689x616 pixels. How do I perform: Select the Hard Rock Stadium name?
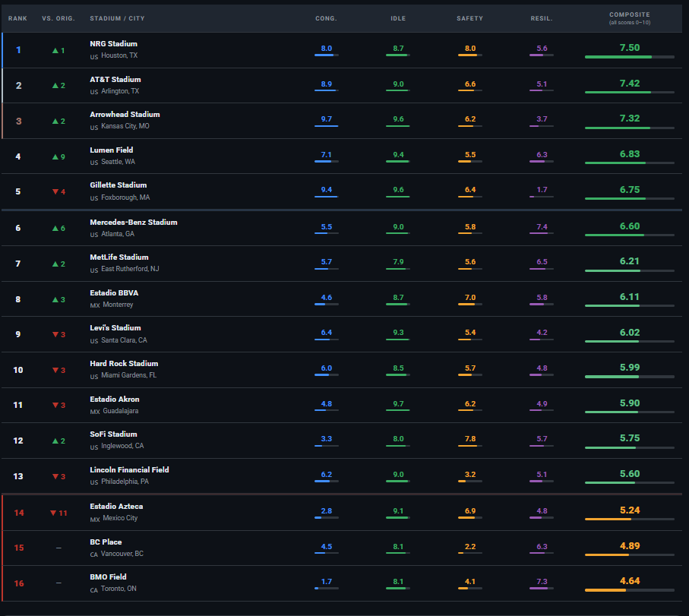(124, 364)
